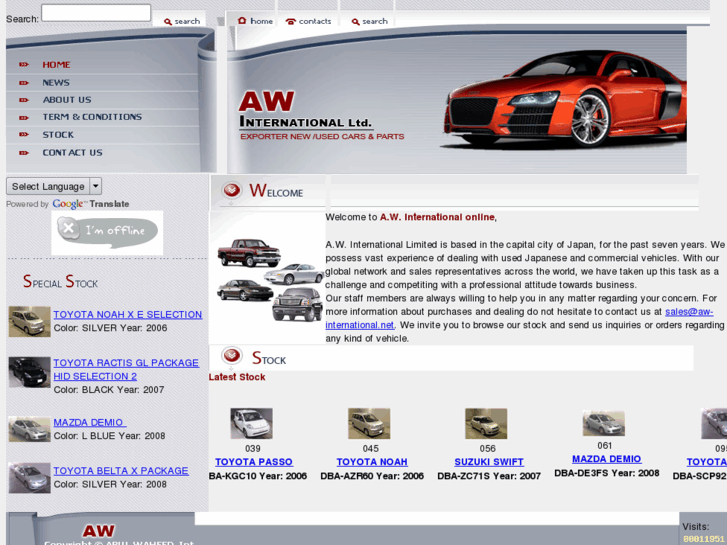Click the red arrow icon beside TERM & CONDITIONS

coord(24,117)
